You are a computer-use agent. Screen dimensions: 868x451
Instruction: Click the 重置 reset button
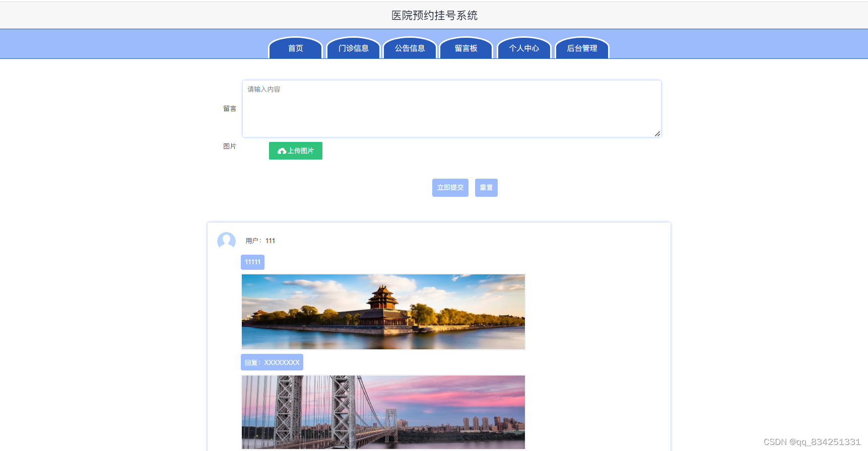point(486,188)
